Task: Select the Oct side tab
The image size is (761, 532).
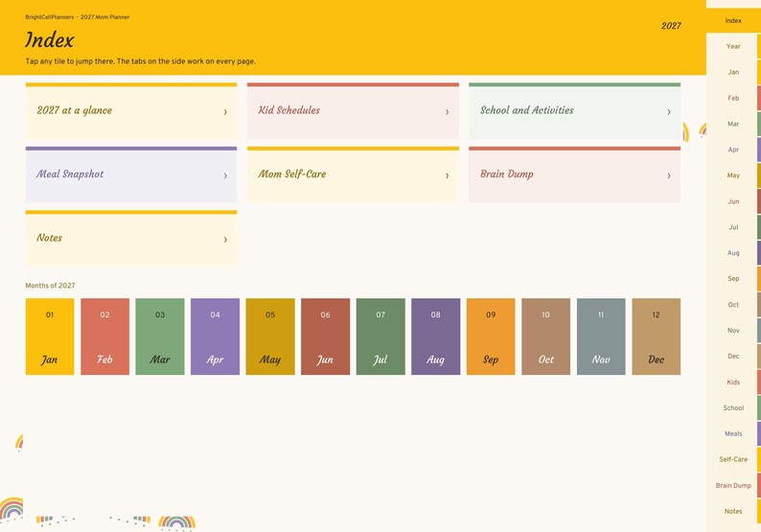Action: tap(733, 305)
